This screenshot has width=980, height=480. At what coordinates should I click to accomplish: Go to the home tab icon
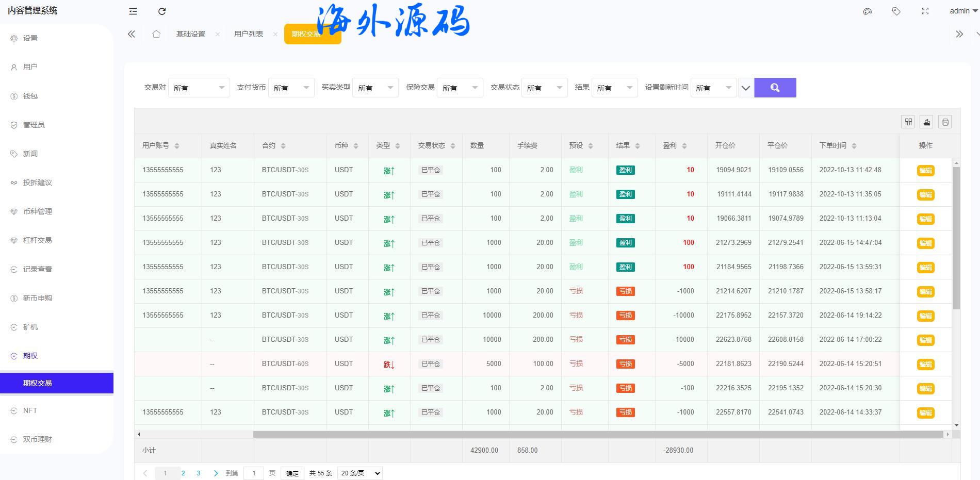point(156,34)
